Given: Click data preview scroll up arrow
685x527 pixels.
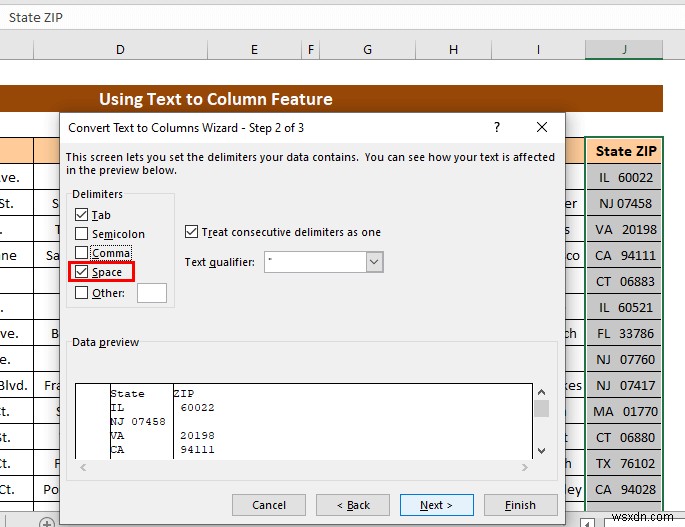Looking at the screenshot, I should [542, 392].
